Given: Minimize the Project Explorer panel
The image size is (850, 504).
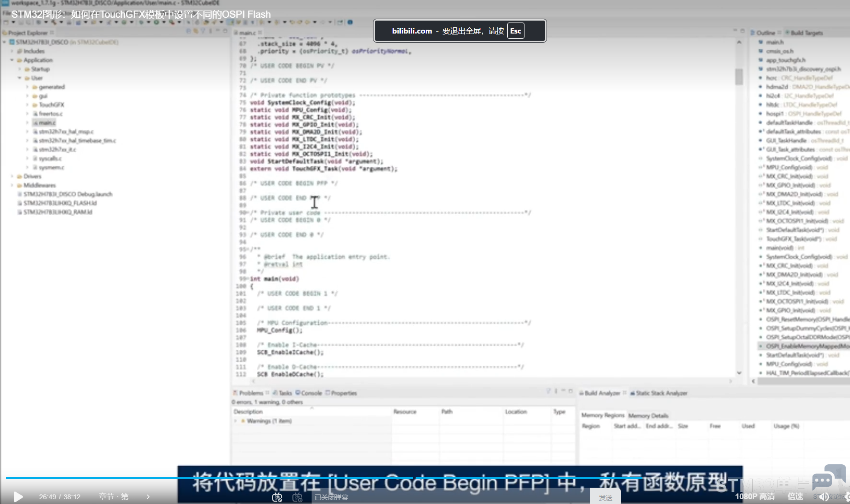Looking at the screenshot, I should pos(218,31).
